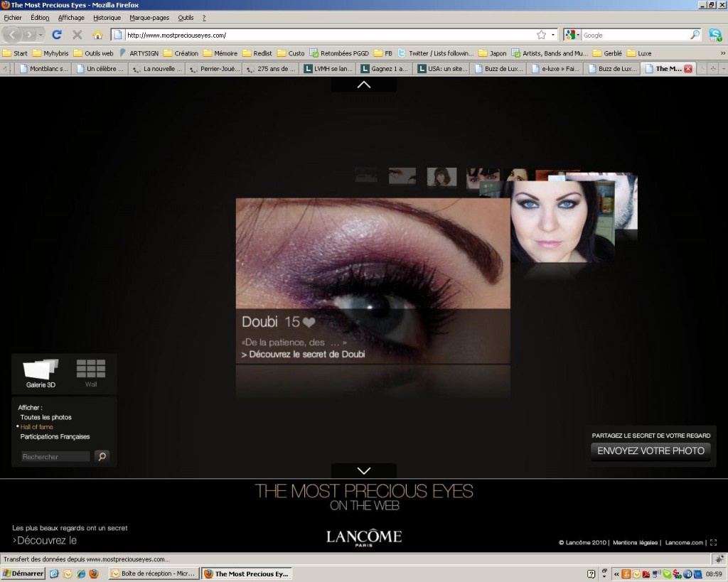Show more bookmarks with the chevron
The height and width of the screenshot is (582, 728).
[x=722, y=53]
